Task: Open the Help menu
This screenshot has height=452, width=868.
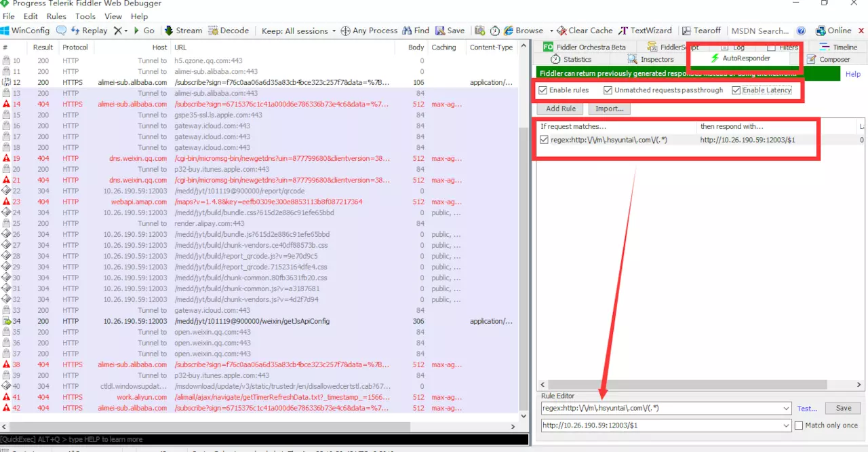Action: [x=139, y=16]
